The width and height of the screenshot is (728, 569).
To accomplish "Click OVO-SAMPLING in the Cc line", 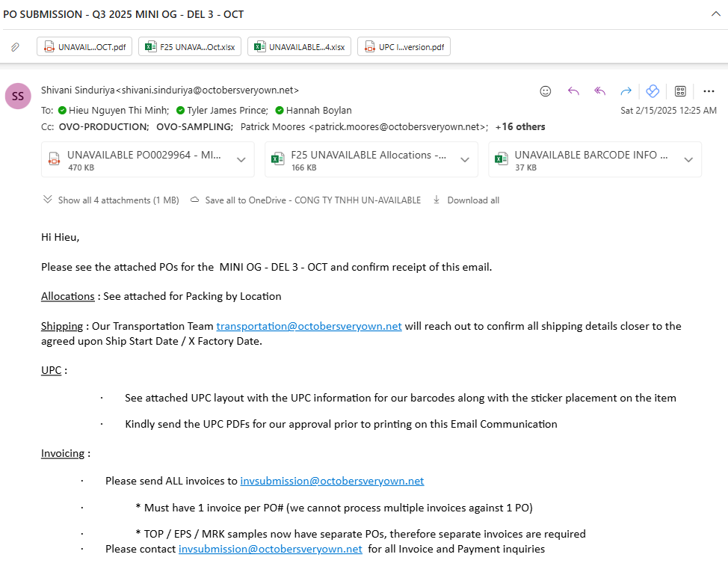I will [194, 127].
